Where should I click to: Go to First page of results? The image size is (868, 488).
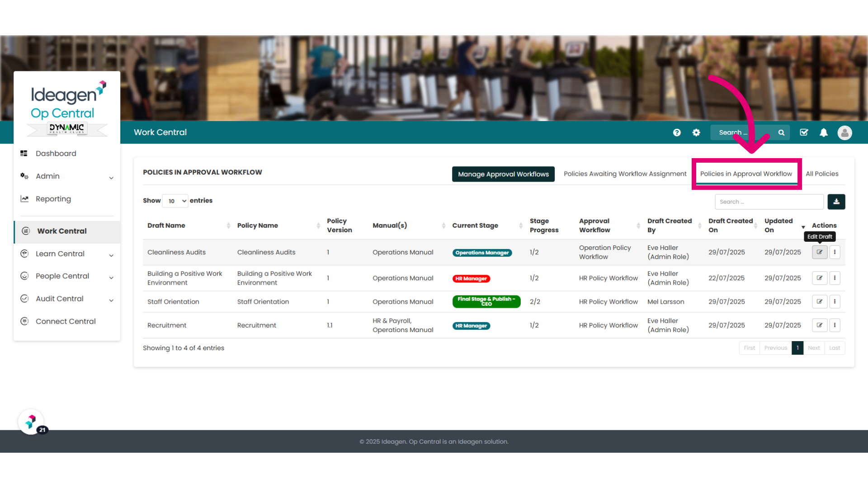coord(749,348)
